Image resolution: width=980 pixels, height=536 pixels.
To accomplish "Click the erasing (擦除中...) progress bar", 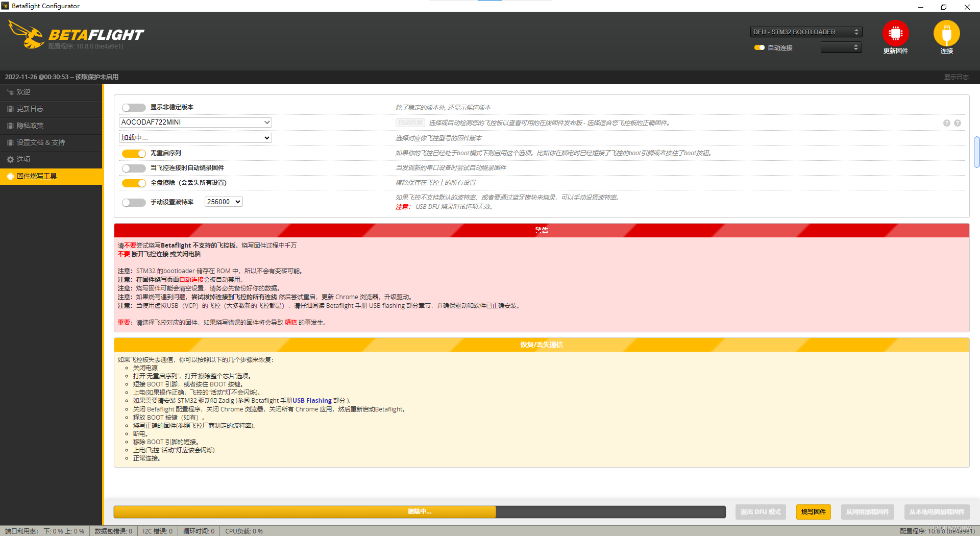I will click(420, 511).
